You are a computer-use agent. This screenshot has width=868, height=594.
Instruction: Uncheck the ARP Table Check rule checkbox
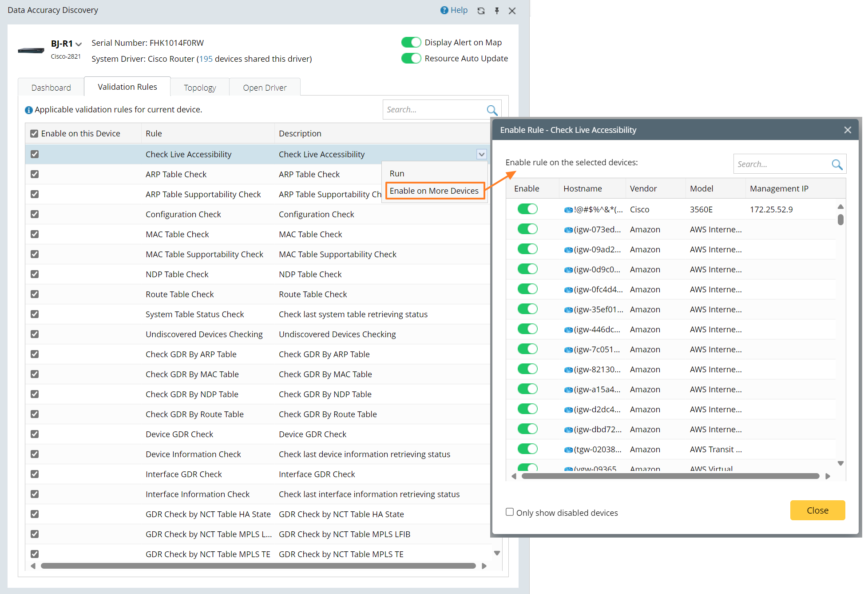coord(35,174)
